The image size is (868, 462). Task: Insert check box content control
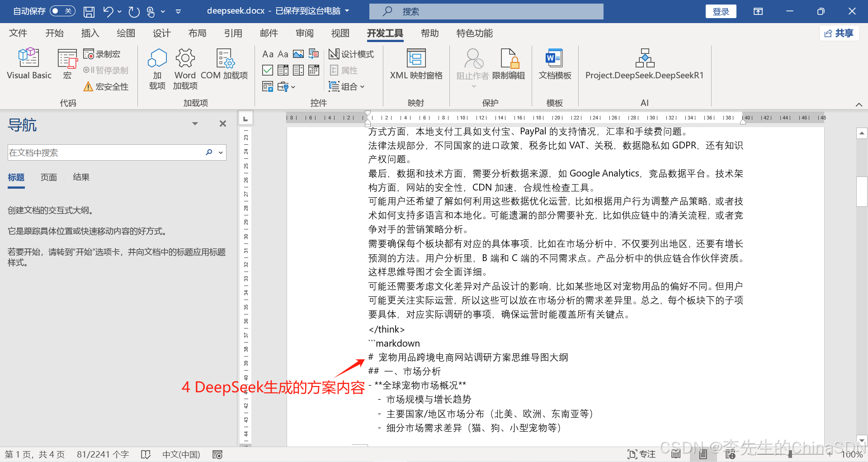268,70
